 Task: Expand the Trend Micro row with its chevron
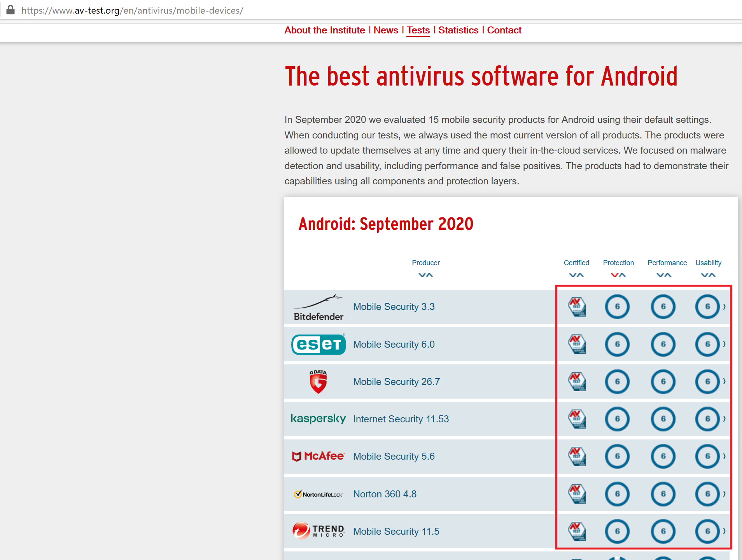[x=724, y=531]
